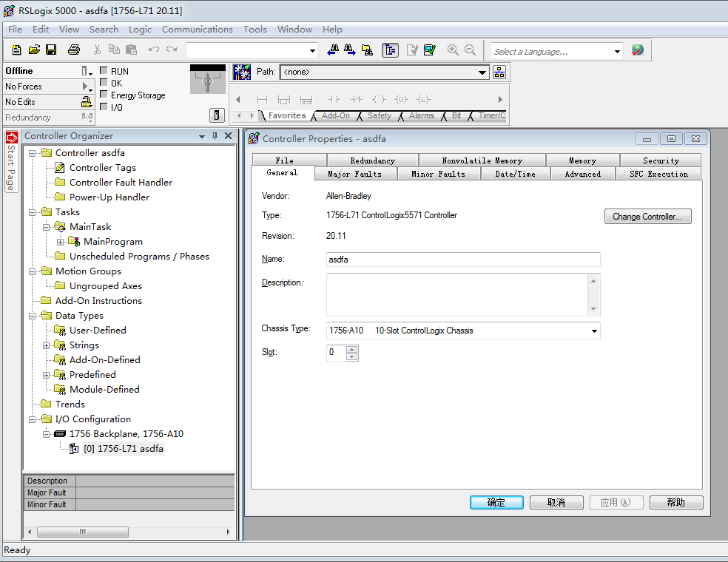728x562 pixels.
Task: Select Controller Tags in the organizer
Action: pos(103,168)
